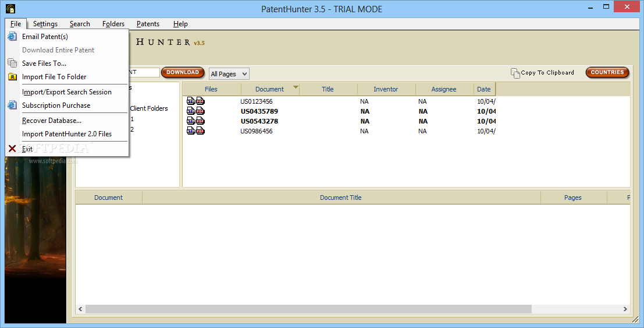Click the Copy To Clipboard label
This screenshot has height=328, width=644.
pos(547,72)
